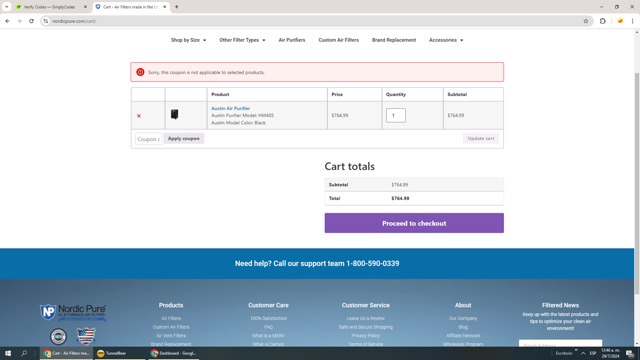Image resolution: width=640 pixels, height=360 pixels.
Task: Open Leave Us a Review link
Action: pyautogui.click(x=365, y=318)
